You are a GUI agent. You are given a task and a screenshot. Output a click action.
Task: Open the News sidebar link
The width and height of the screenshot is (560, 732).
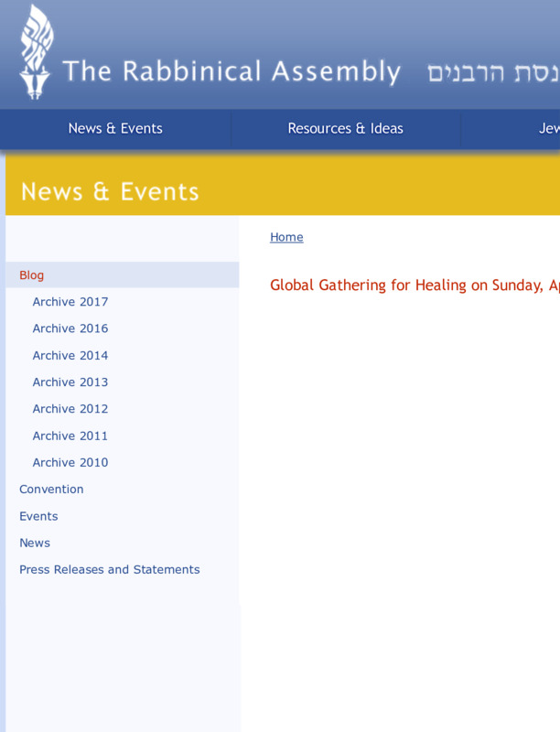pyautogui.click(x=35, y=543)
